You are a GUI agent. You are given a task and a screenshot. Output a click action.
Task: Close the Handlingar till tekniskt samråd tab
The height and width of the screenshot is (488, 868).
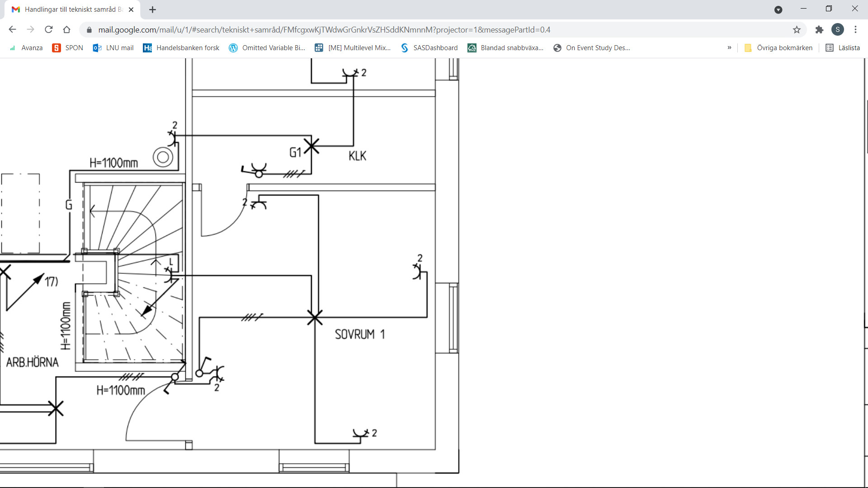coord(131,9)
